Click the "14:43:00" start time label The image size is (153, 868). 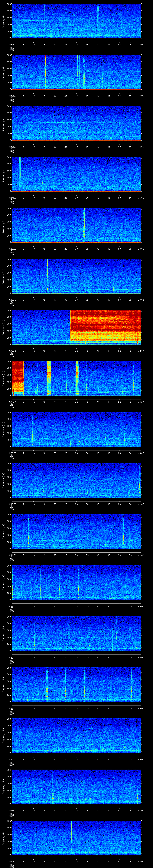tap(12, 657)
